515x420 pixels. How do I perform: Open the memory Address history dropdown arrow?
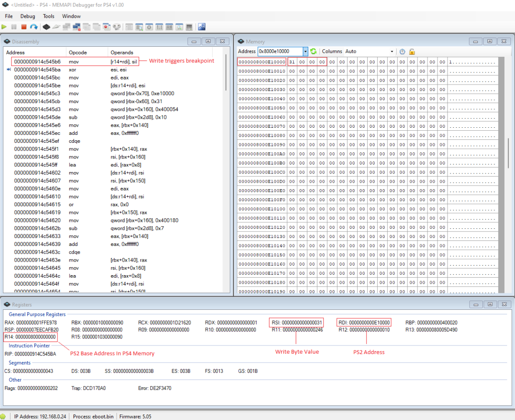pos(305,51)
